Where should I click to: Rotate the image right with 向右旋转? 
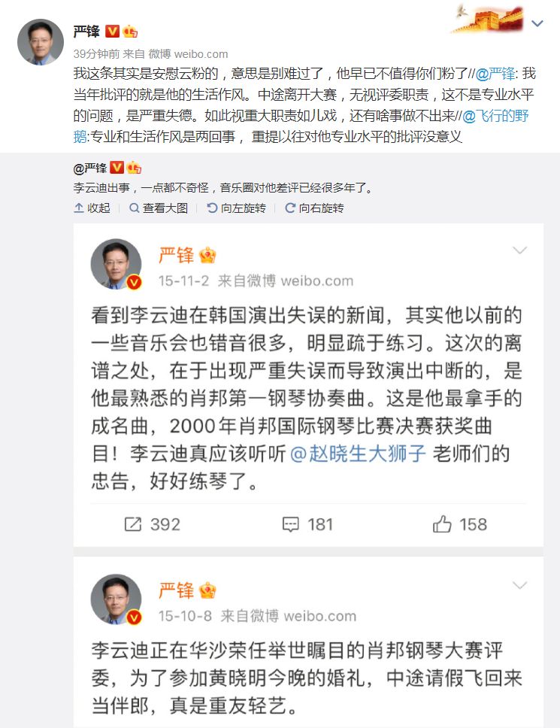coord(314,208)
